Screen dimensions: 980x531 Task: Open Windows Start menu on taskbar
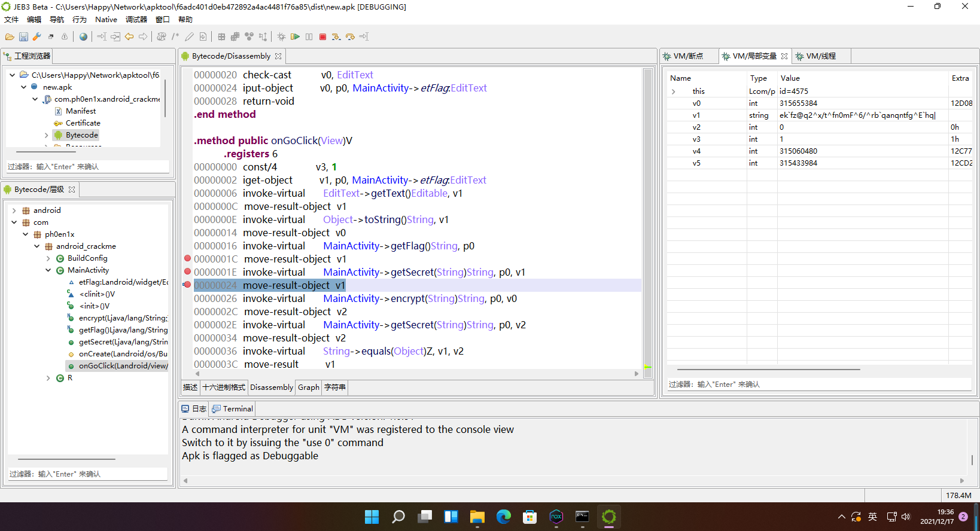pos(372,517)
